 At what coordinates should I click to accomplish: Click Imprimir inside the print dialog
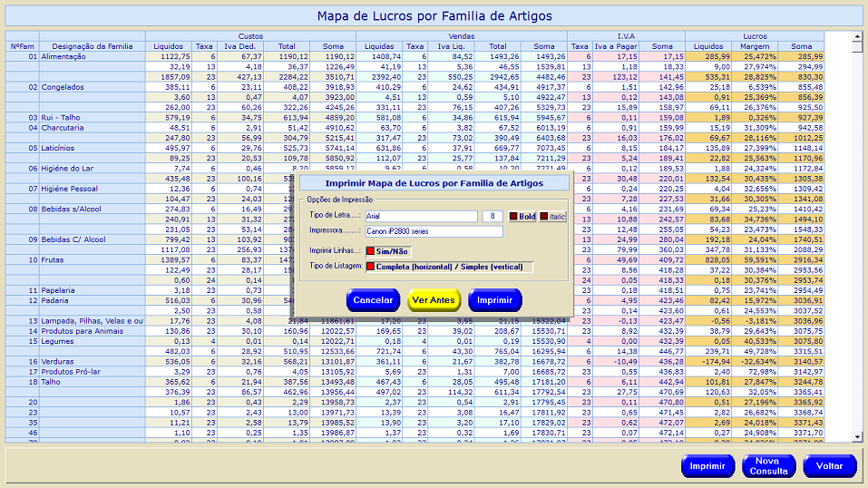494,300
